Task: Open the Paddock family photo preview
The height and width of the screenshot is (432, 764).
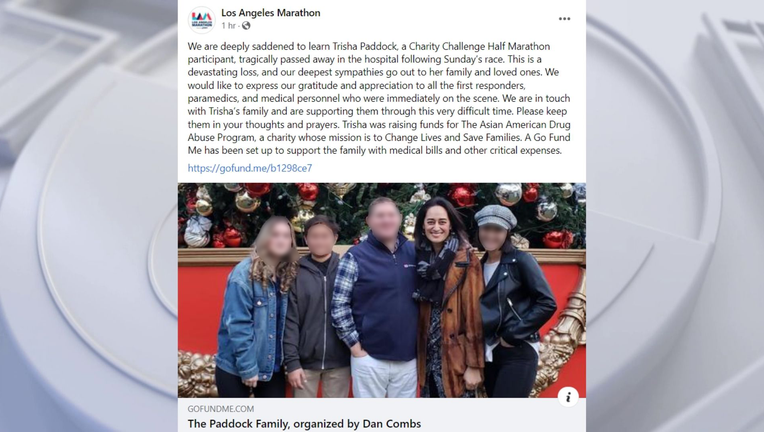Action: point(382,290)
